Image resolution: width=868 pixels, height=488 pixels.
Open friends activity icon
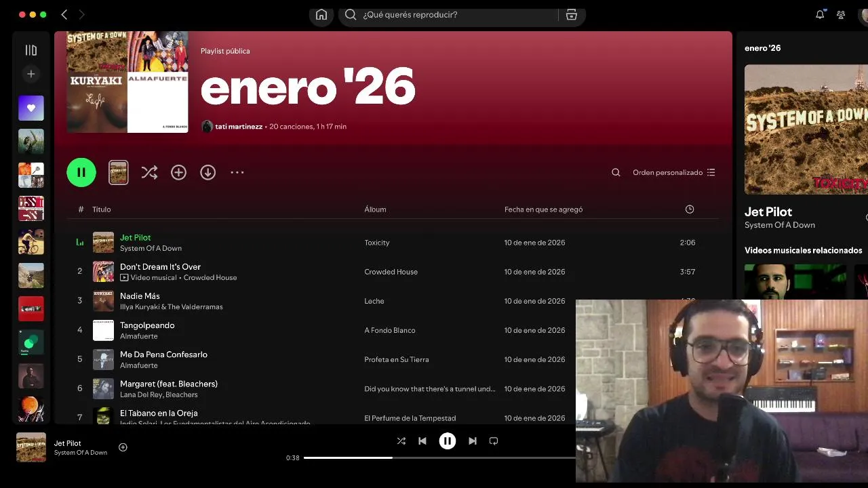(841, 14)
